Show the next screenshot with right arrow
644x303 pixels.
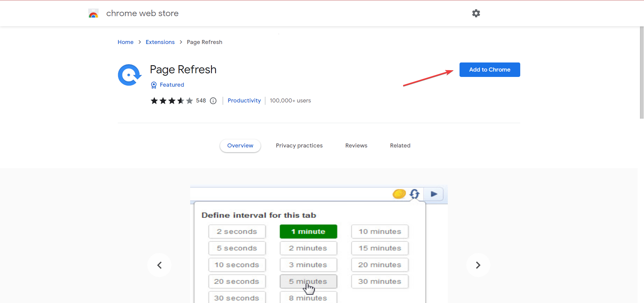[x=478, y=265]
